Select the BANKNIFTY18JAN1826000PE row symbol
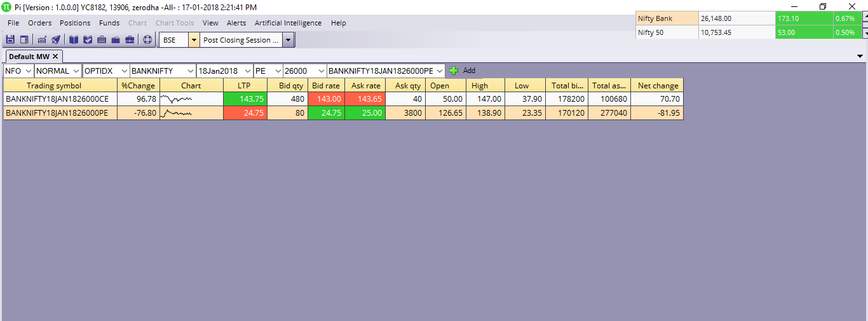Screen dimensions: 868x321 [x=60, y=113]
